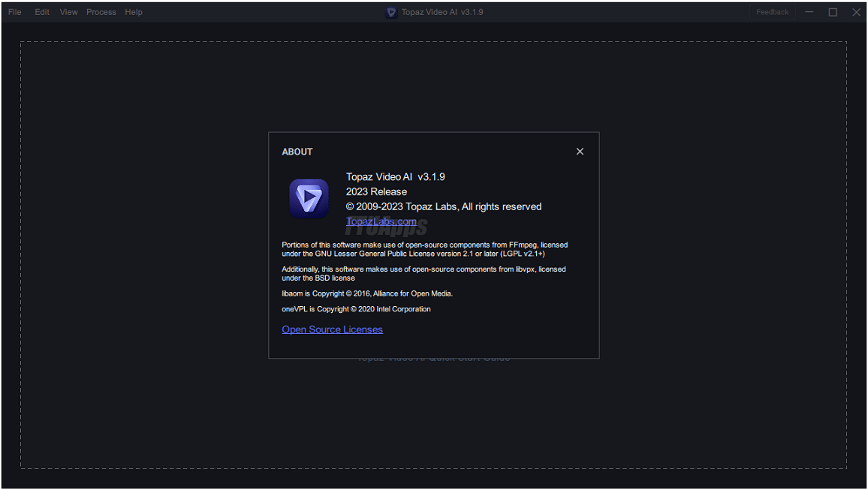The image size is (868, 490).
Task: Maximize the Topaz Video AI window
Action: tap(833, 12)
